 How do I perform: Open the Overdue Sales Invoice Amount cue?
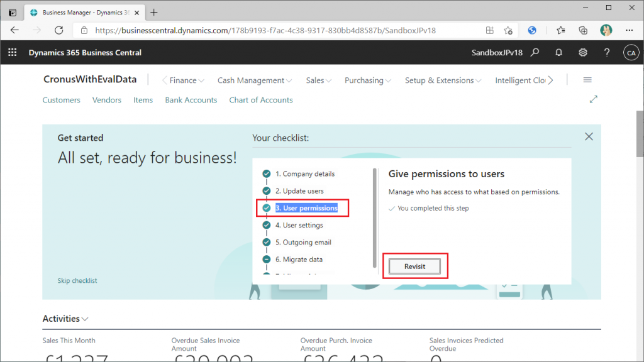tap(213, 351)
